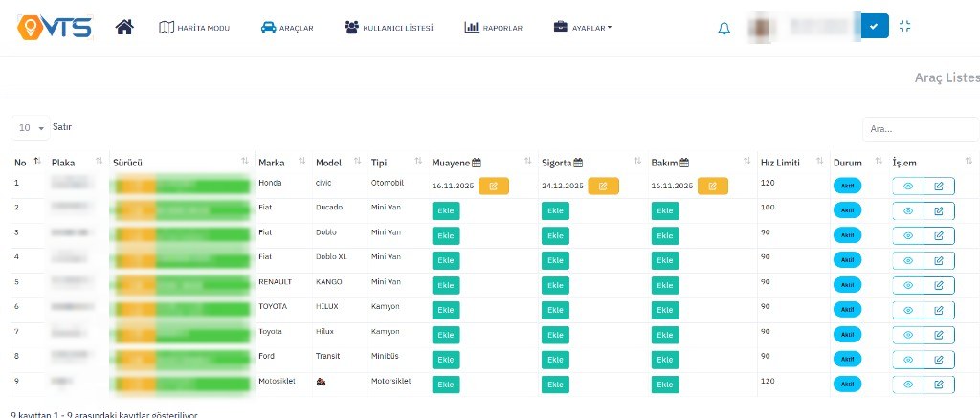Open Kullanıcı Listesi menu item

[x=389, y=28]
